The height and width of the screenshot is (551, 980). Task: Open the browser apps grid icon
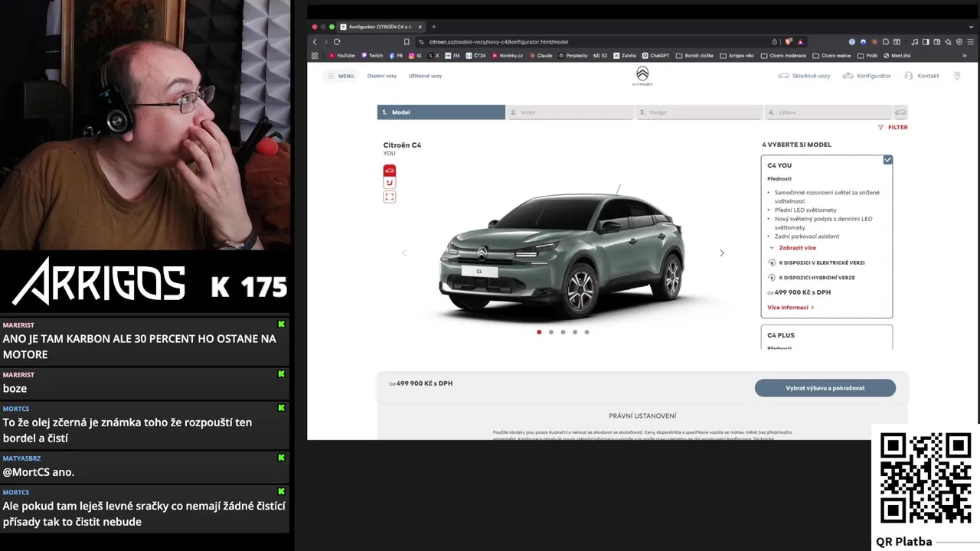315,55
